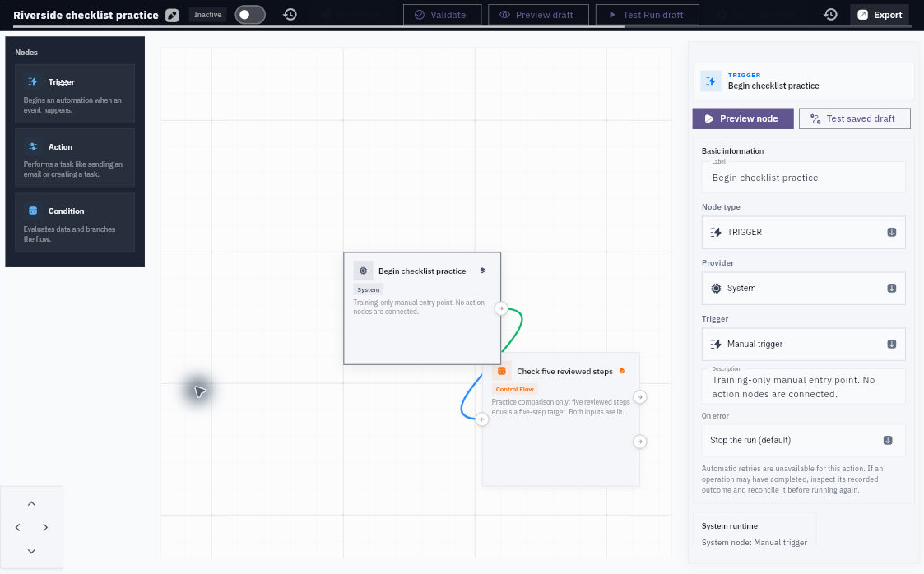Click the Action sliders icon in the Nodes palette

[x=33, y=146]
